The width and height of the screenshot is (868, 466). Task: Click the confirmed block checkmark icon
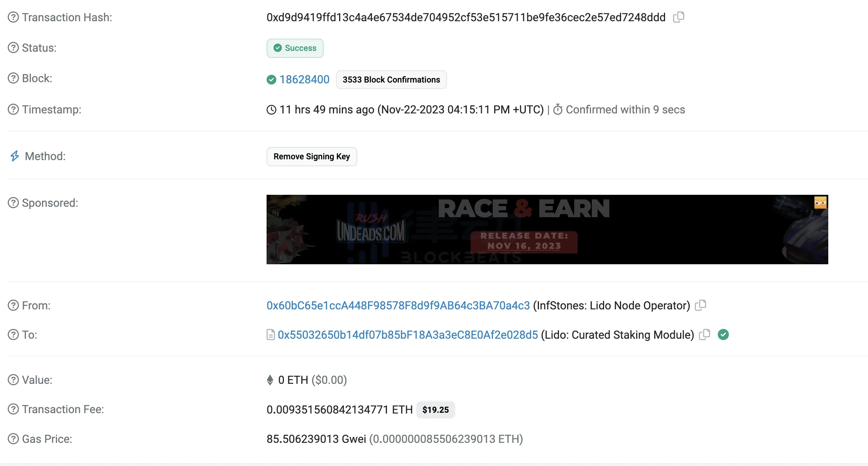point(272,79)
